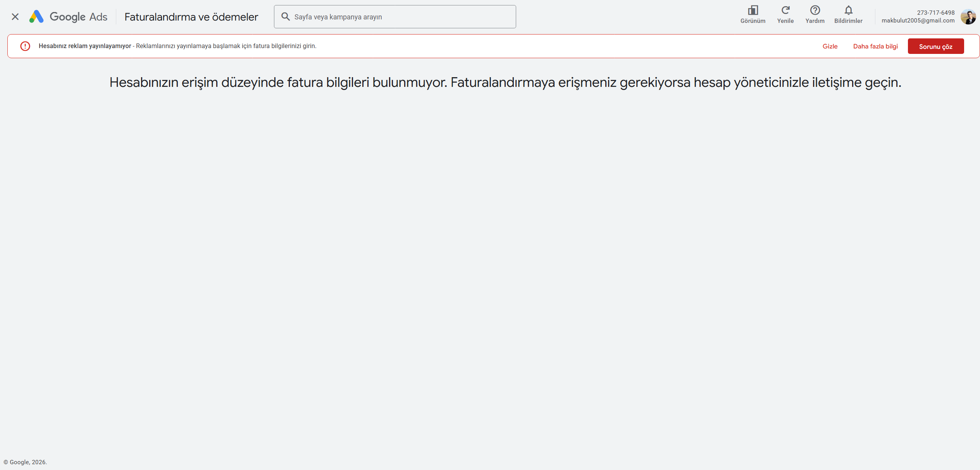Dismiss the alert with Gizle

(x=830, y=46)
